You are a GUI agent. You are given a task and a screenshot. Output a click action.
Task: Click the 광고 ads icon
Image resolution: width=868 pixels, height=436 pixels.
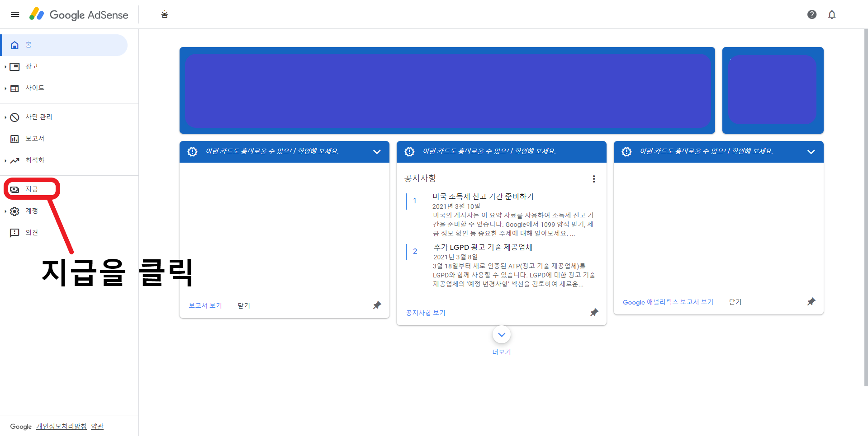(x=14, y=67)
